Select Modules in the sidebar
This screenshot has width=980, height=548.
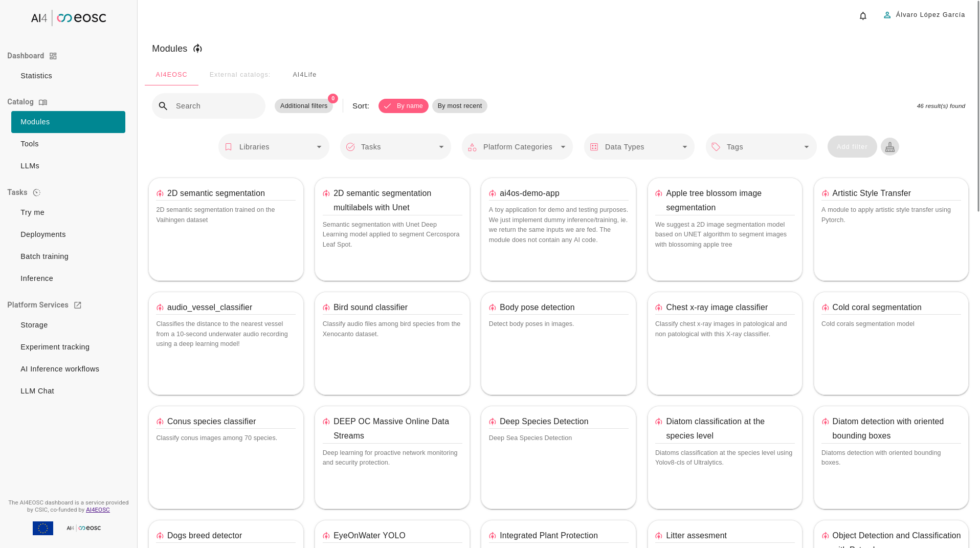coord(68,122)
